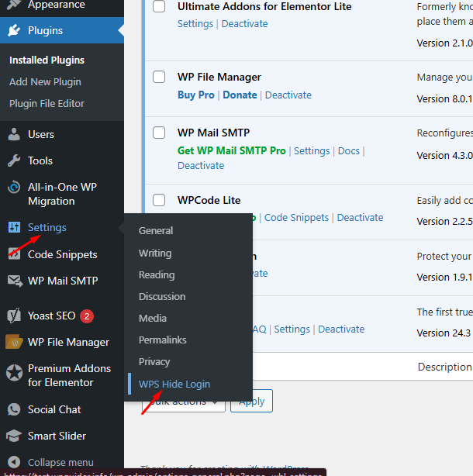Click the Apply bulk action button
Image resolution: width=473 pixels, height=476 pixels.
click(251, 401)
